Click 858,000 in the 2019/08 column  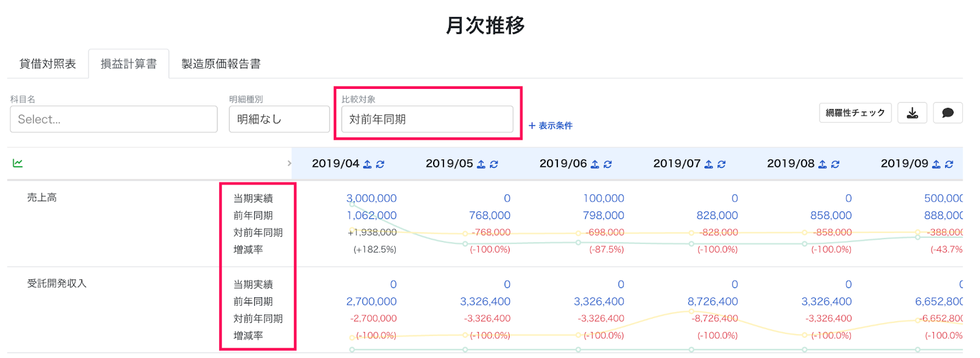831,216
